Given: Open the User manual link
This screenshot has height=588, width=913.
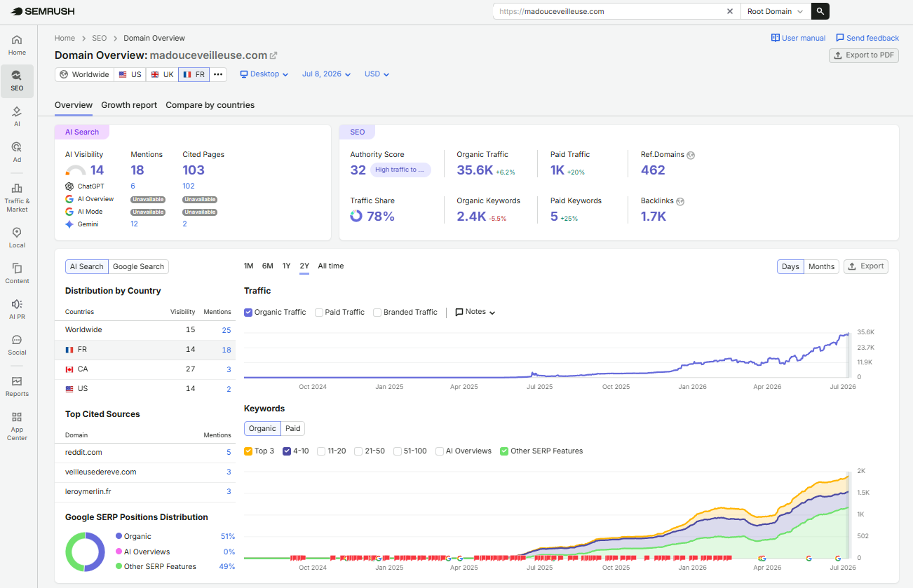Looking at the screenshot, I should coord(798,38).
